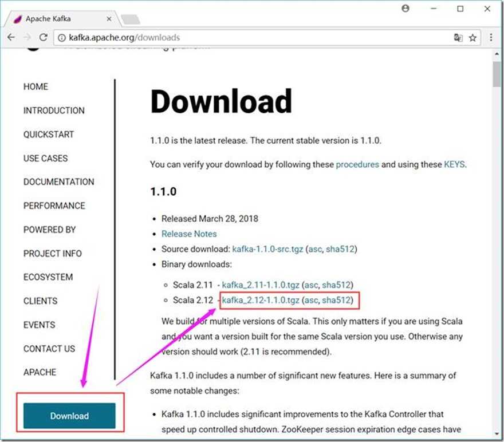Click the scrollbar down arrow
The width and height of the screenshot is (504, 442).
click(x=497, y=435)
